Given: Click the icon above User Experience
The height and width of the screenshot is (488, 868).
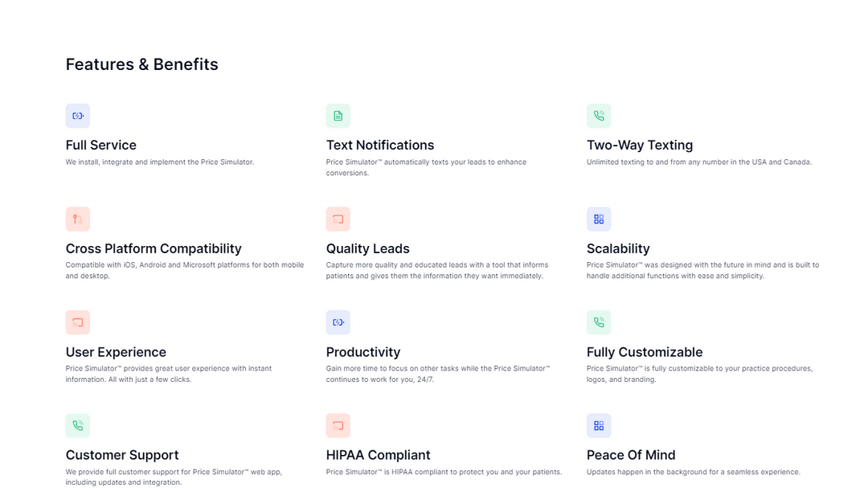Looking at the screenshot, I should click(x=78, y=322).
